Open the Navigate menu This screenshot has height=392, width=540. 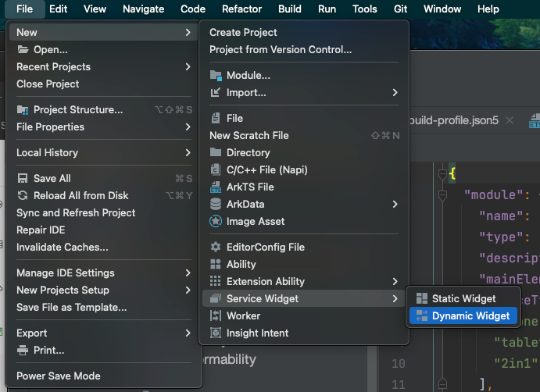coord(143,9)
